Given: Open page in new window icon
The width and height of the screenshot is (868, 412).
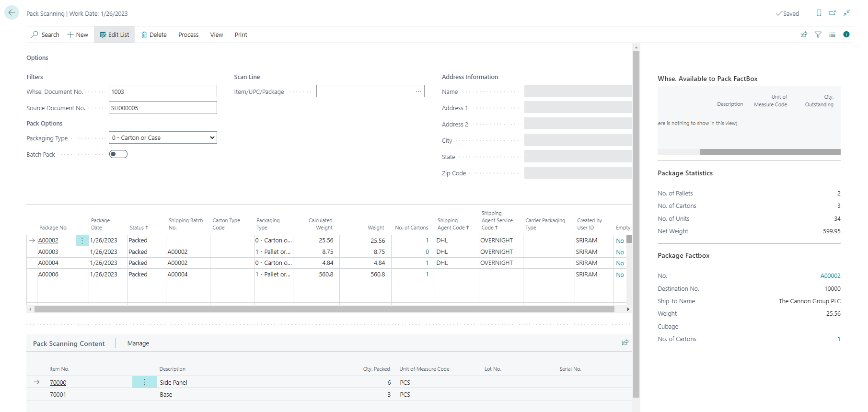Looking at the screenshot, I should point(833,13).
